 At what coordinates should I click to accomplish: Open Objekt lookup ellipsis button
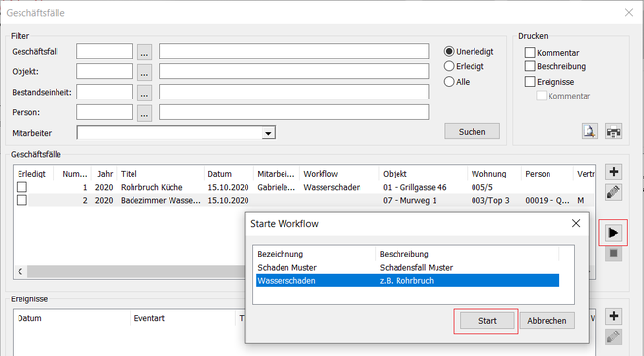[x=144, y=72]
